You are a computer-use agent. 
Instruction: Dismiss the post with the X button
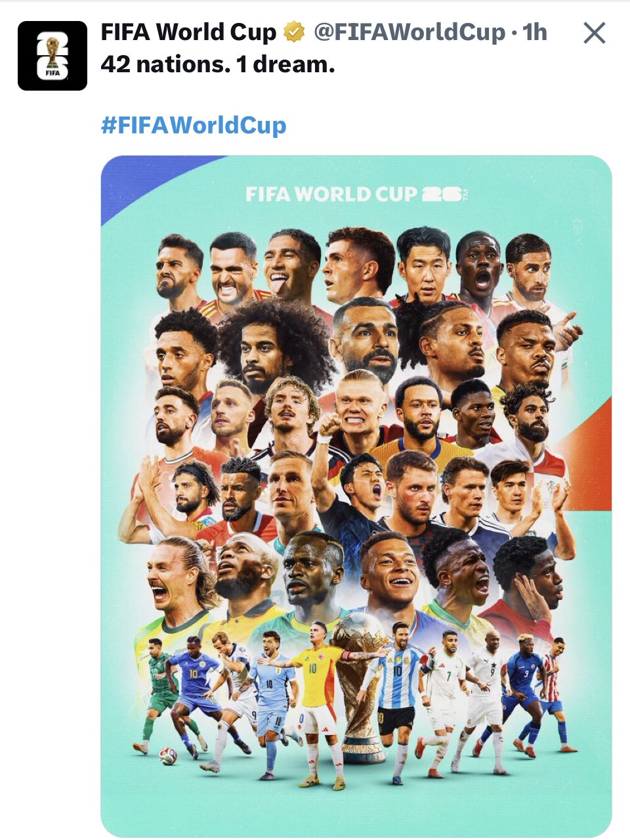[595, 32]
